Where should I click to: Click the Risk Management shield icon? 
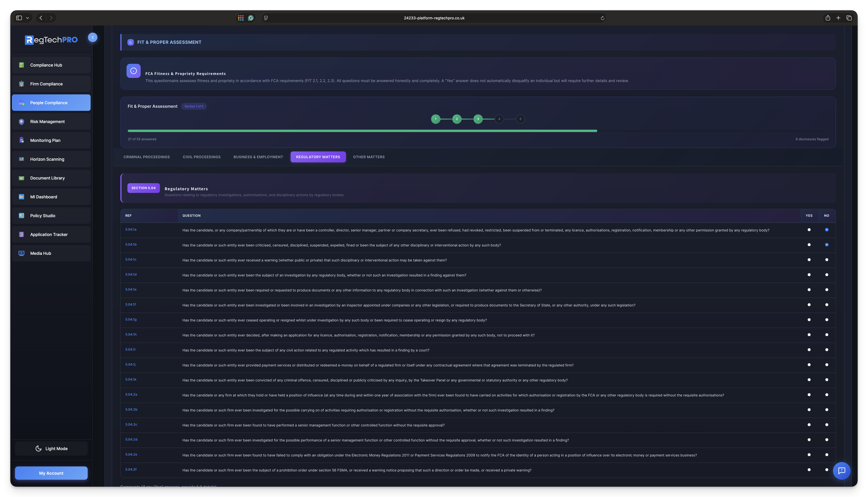[22, 121]
